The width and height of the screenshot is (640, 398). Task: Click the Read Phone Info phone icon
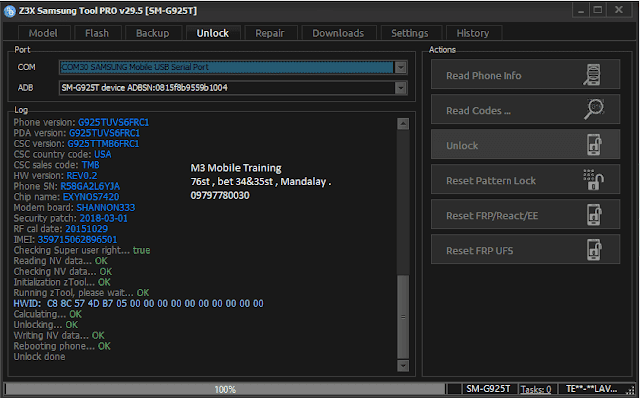pyautogui.click(x=593, y=75)
